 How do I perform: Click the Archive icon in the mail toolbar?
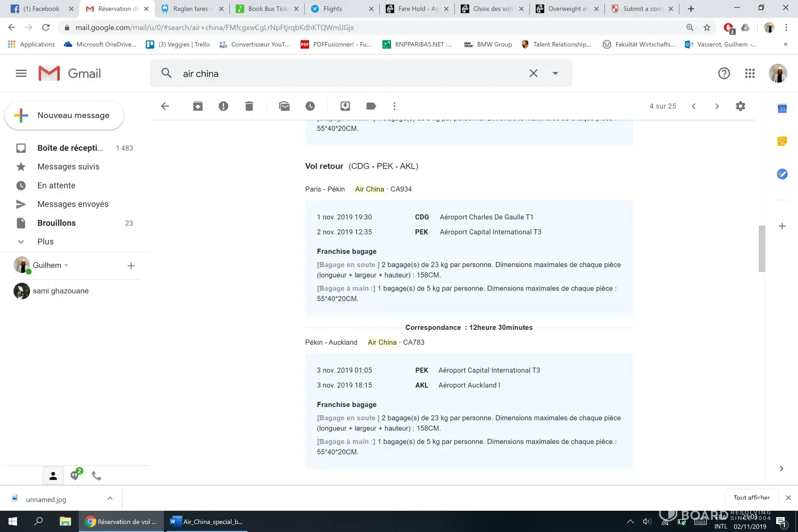point(197,106)
